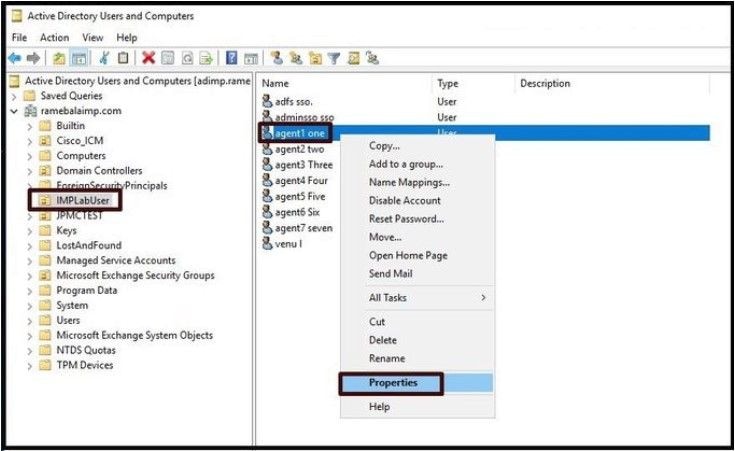The height and width of the screenshot is (451, 735).
Task: Open the Help menu in menu bar
Action: coord(127,38)
